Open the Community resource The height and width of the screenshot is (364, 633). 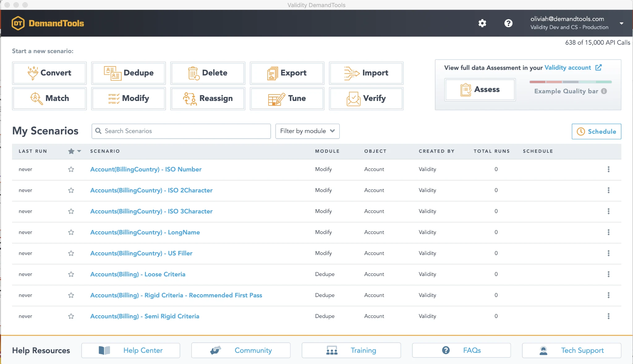(x=241, y=350)
